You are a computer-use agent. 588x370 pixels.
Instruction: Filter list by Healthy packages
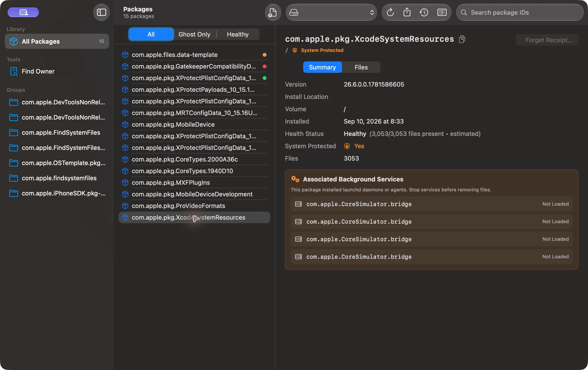237,34
